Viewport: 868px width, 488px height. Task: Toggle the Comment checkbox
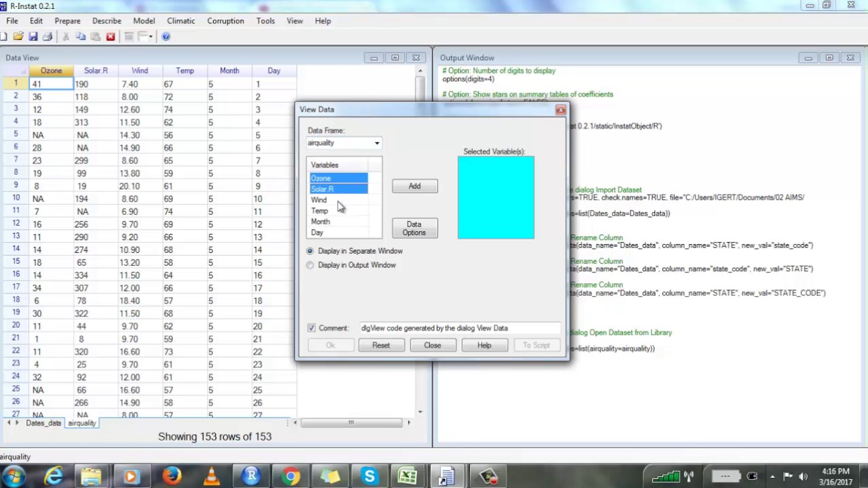[311, 328]
